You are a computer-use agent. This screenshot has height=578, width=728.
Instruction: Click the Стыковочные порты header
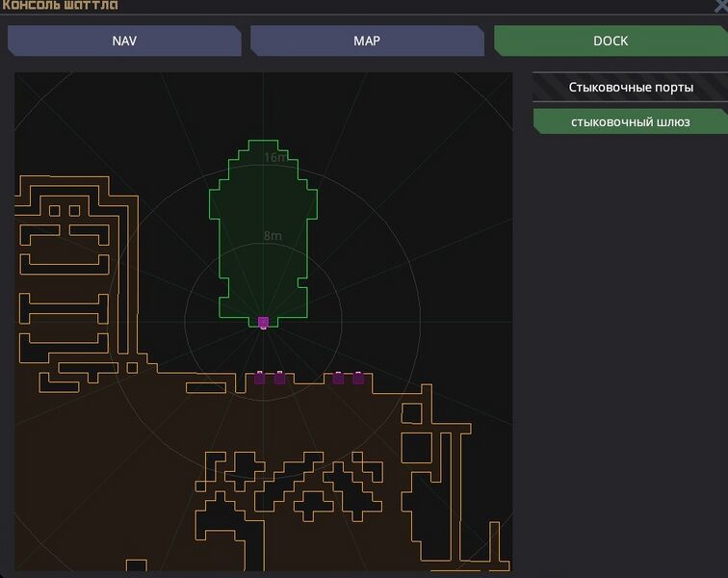630,87
